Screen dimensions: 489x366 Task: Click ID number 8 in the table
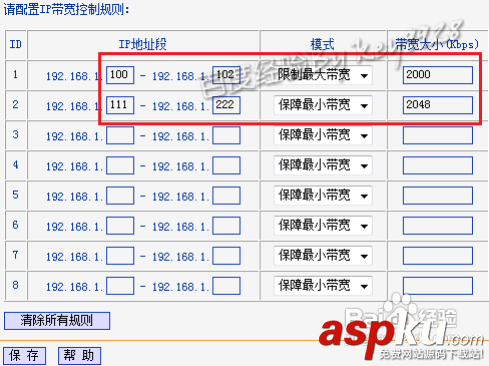[x=15, y=285]
